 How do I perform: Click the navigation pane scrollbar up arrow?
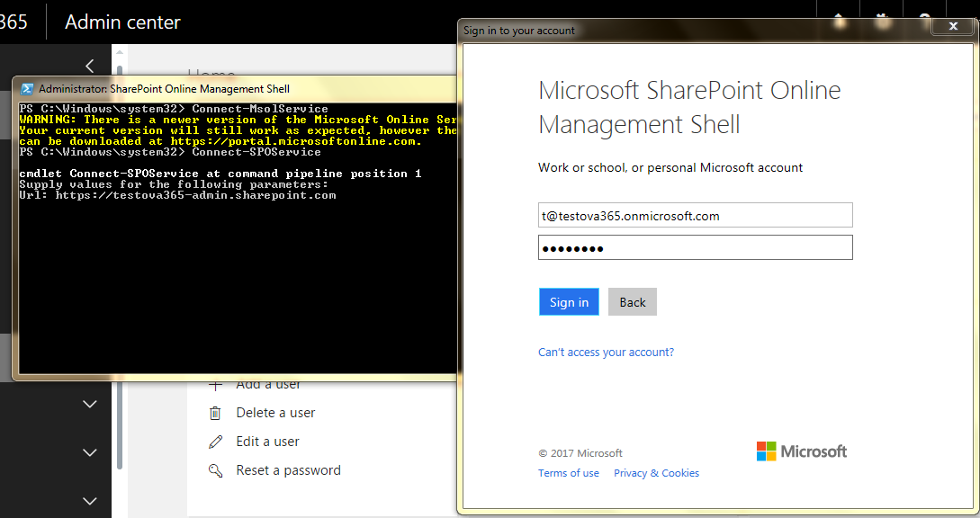pos(120,52)
